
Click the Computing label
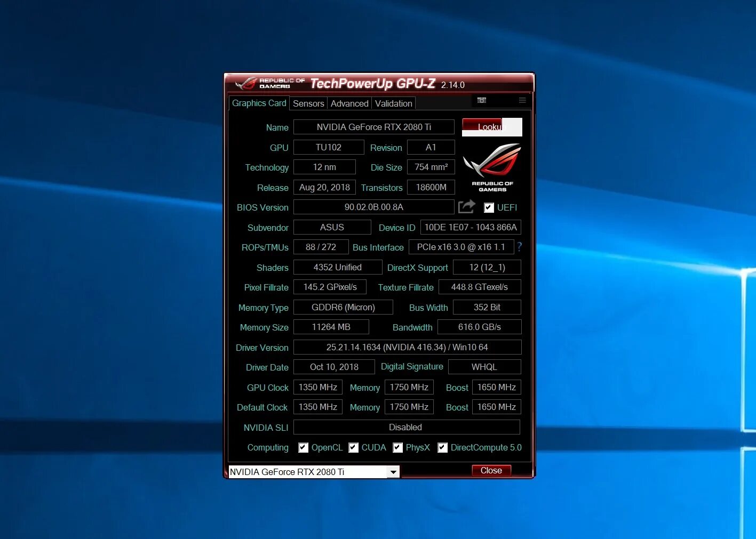point(268,447)
